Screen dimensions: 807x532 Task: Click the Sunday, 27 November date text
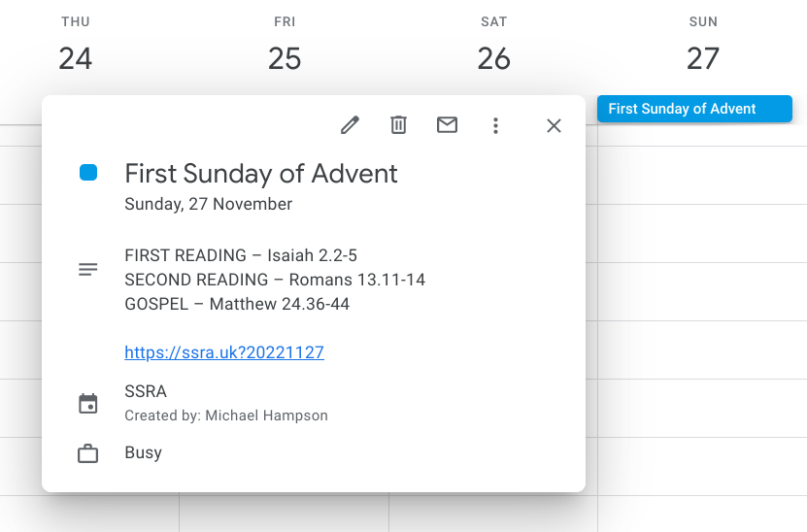[x=209, y=204]
